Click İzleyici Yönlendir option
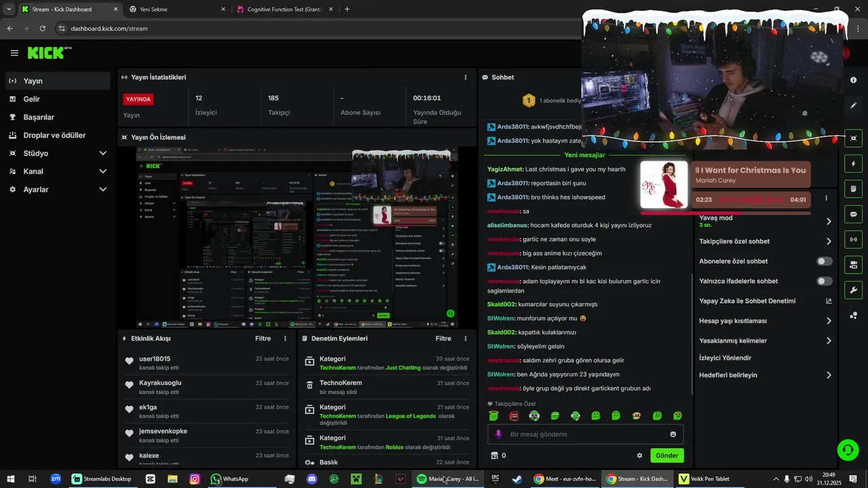 (x=725, y=358)
